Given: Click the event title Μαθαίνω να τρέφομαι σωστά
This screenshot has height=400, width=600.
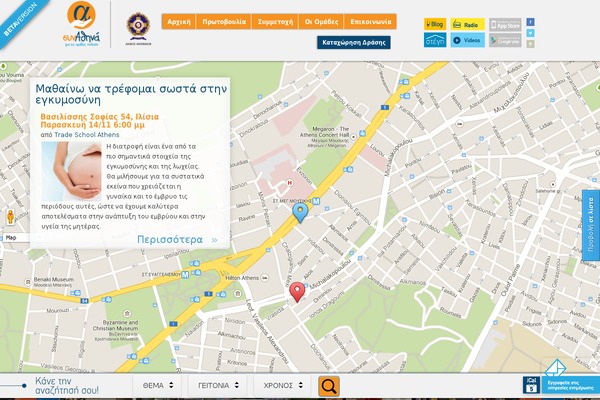Looking at the screenshot, I should click(x=131, y=94).
